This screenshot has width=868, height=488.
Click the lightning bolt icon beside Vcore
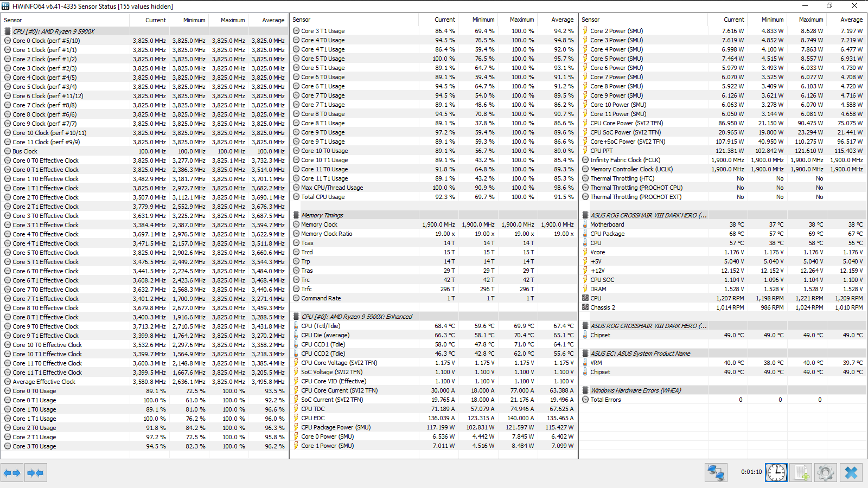click(x=585, y=252)
